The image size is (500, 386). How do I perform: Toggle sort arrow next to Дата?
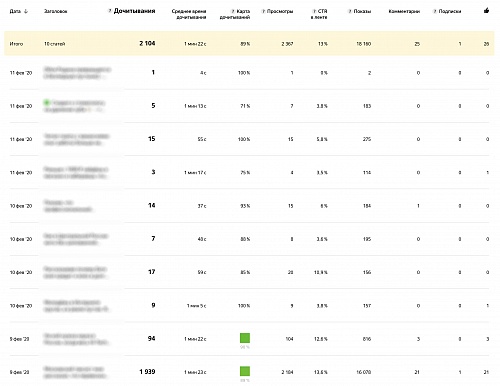26,11
